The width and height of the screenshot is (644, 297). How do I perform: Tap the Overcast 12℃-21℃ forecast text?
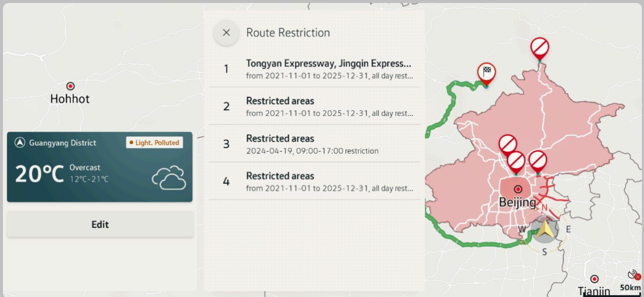click(x=89, y=174)
